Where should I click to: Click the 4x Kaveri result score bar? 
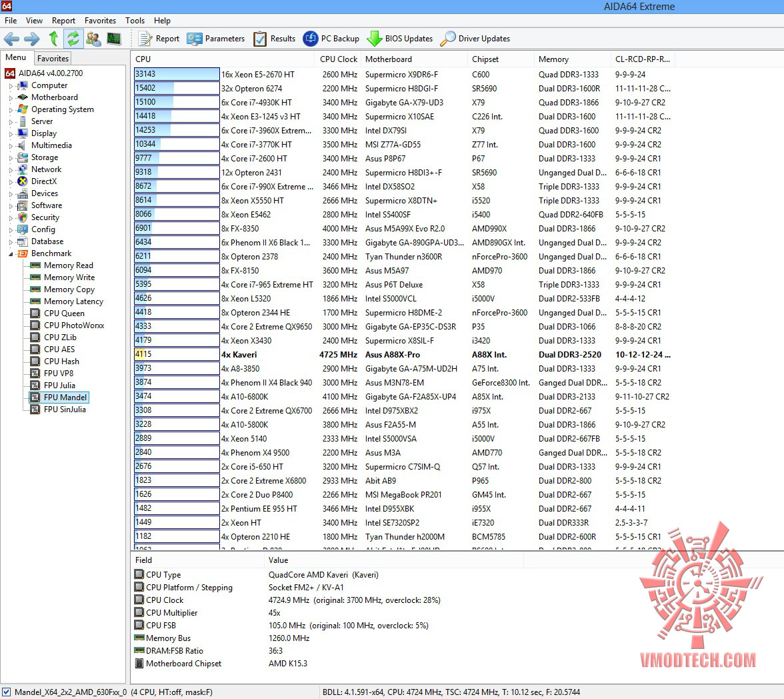coord(177,354)
